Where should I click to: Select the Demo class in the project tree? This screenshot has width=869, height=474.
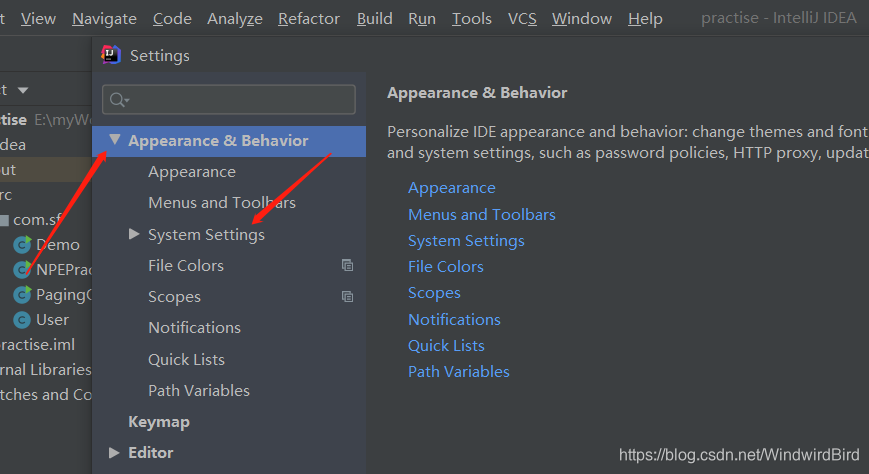[x=58, y=244]
